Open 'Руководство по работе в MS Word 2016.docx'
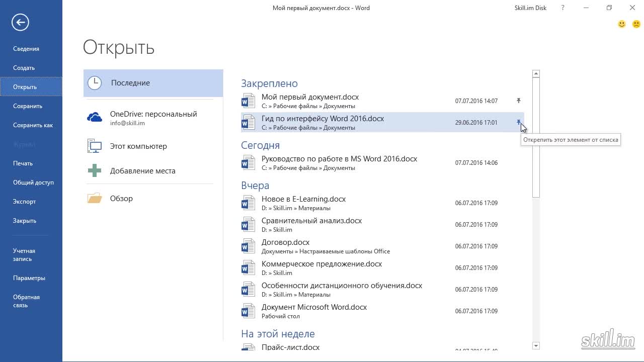Screen dimensions: 644x362 pyautogui.click(x=382, y=162)
